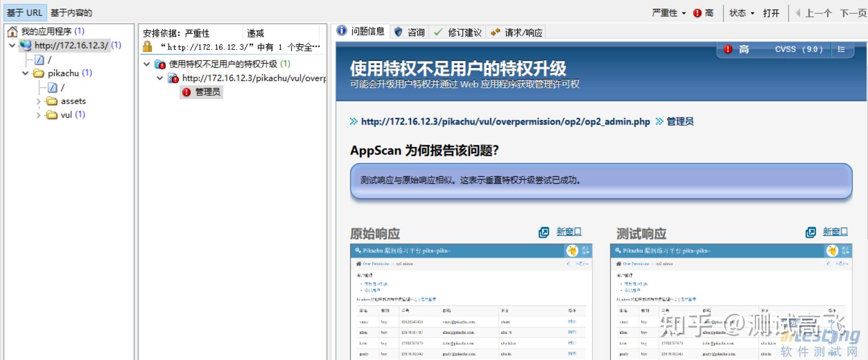
Task: Click the shield icon on the 咨询 tab
Action: click(398, 32)
